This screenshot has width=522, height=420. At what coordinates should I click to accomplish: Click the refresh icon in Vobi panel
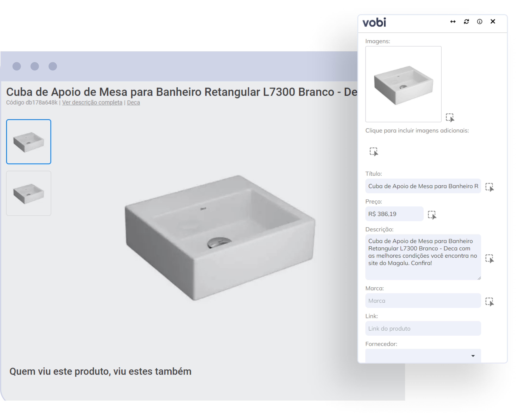[x=466, y=22]
